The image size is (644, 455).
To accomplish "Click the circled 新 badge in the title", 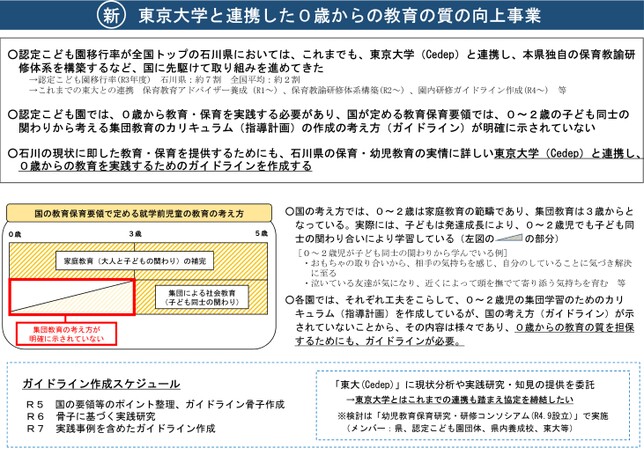I will pos(112,16).
